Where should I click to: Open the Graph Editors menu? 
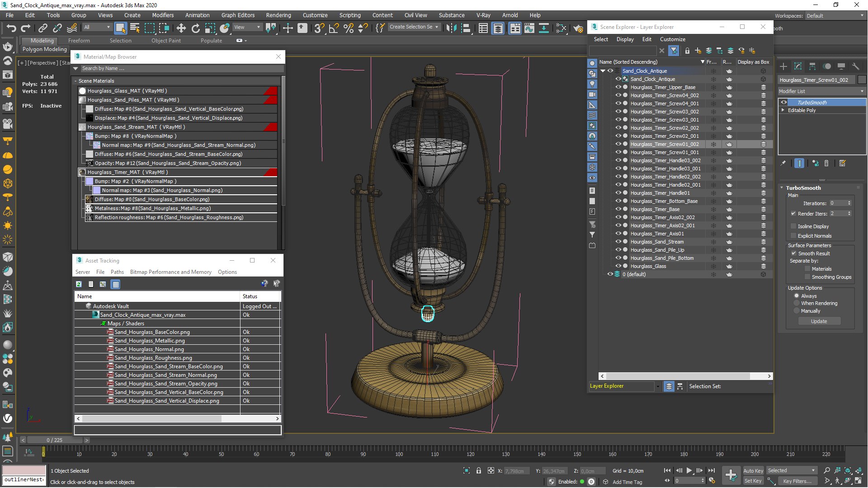pyautogui.click(x=238, y=15)
